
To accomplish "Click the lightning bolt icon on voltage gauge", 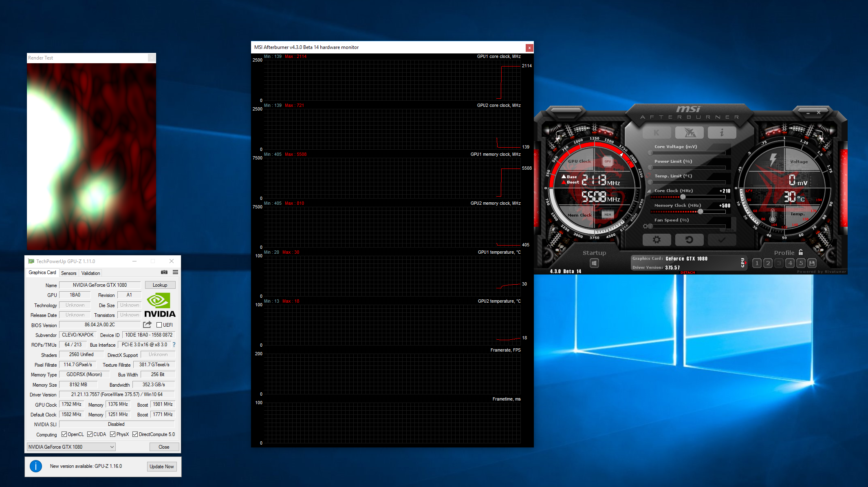I will [x=773, y=159].
